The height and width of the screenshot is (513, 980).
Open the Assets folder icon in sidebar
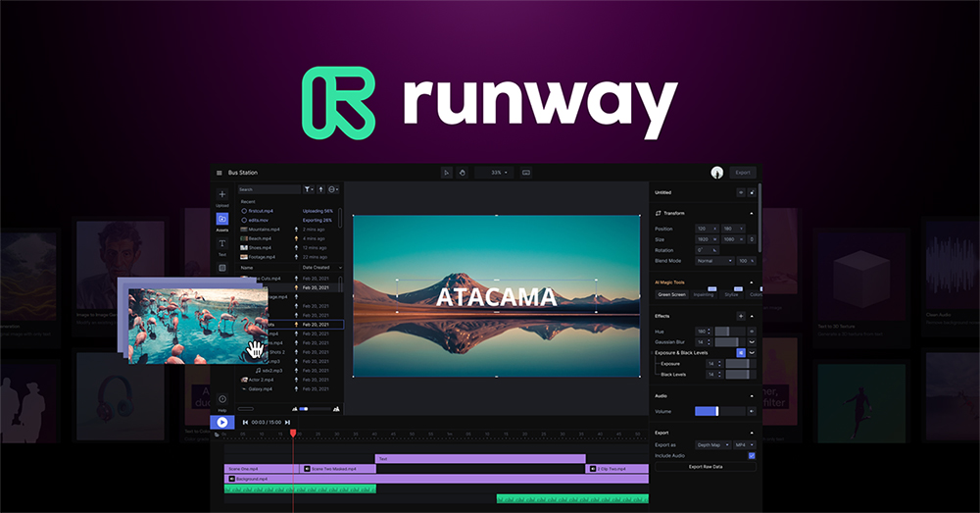coord(221,219)
